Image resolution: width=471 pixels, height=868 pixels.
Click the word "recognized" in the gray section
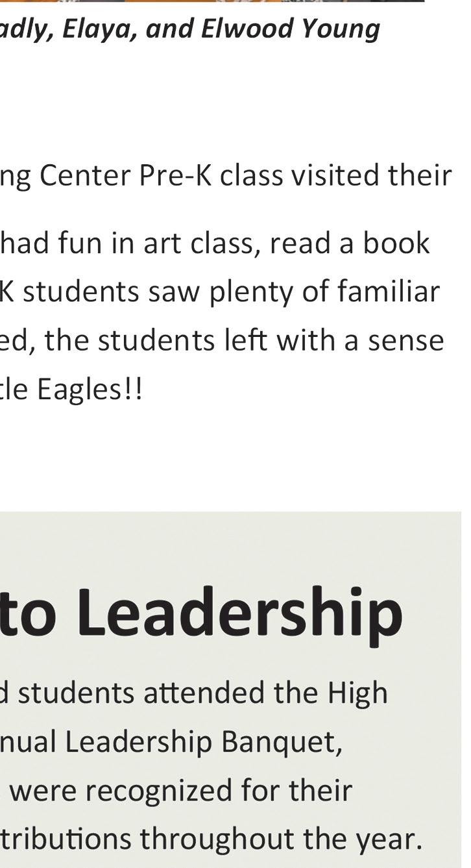click(151, 791)
